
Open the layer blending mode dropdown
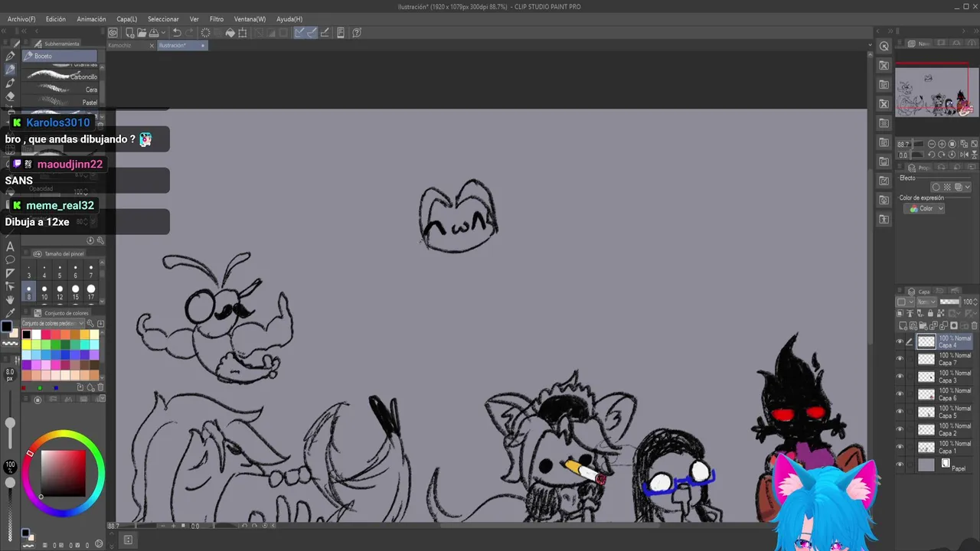tap(926, 302)
